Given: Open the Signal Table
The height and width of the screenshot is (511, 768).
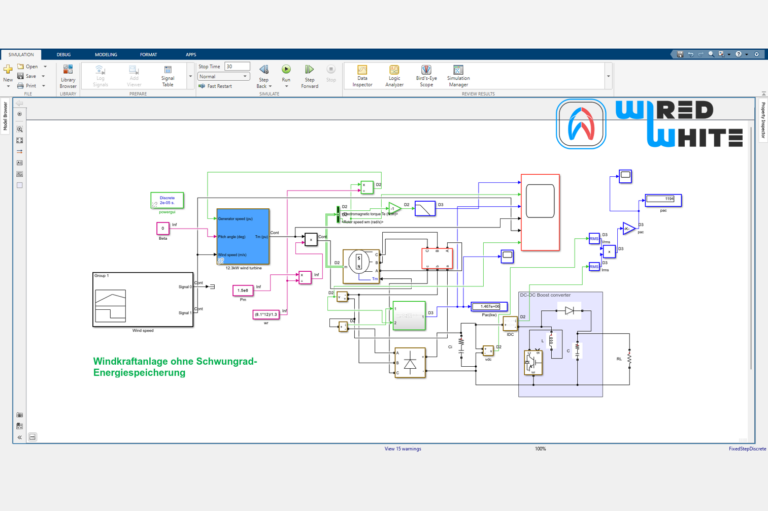Looking at the screenshot, I should (x=168, y=76).
